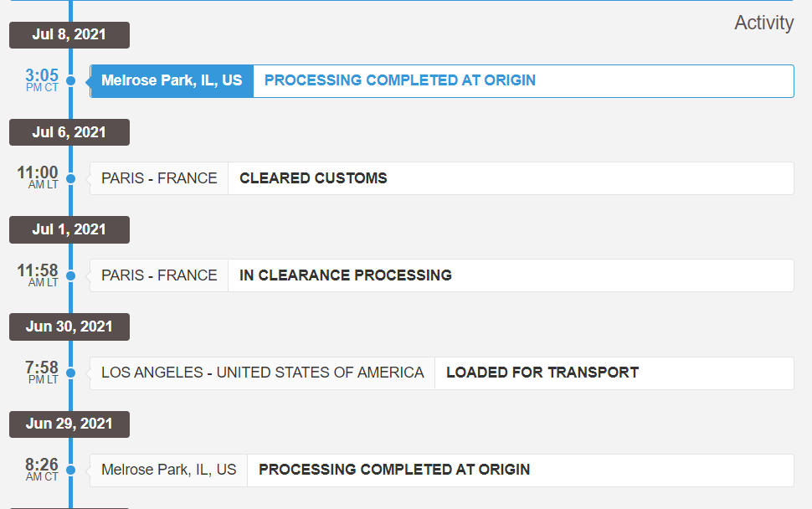This screenshot has height=509, width=812.
Task: Select the CLEARED CUSTOMS event
Action: tap(313, 178)
